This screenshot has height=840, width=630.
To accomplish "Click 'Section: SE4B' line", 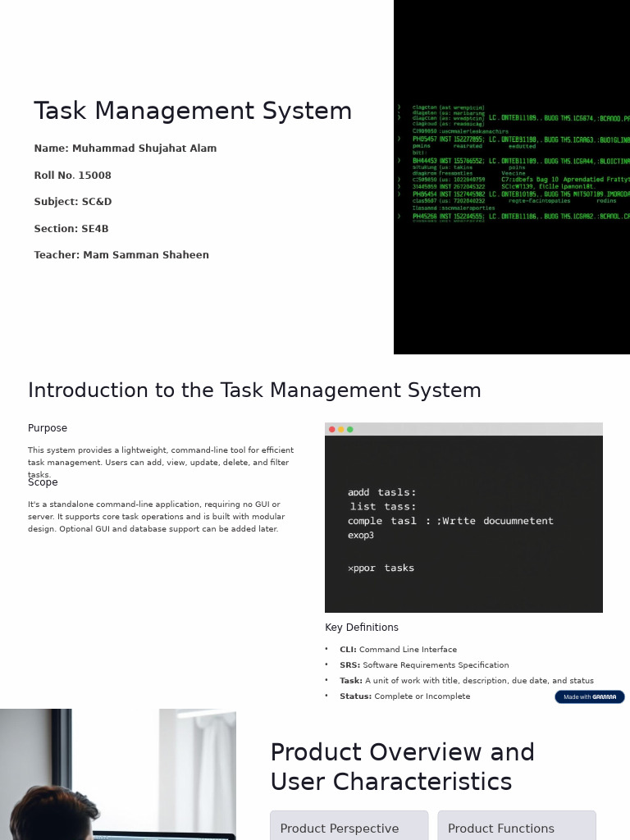I will coord(71,228).
